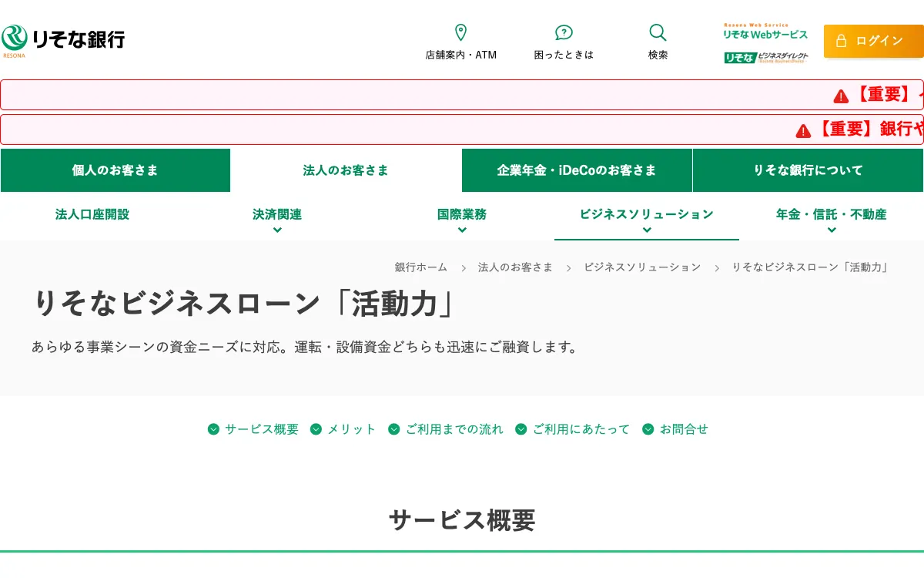Click the Resona Bank logo
Viewport: 924px width, 578px height.
click(62, 41)
